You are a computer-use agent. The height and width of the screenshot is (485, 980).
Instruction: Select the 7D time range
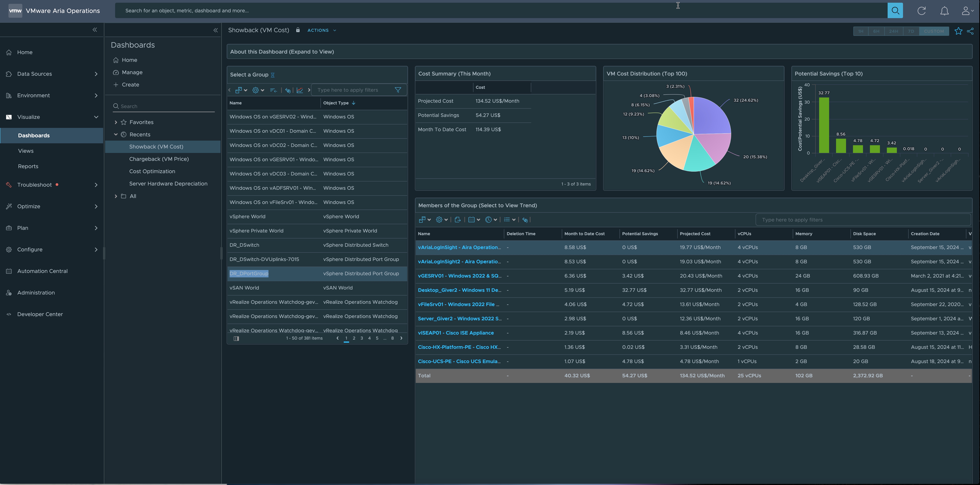tap(911, 31)
